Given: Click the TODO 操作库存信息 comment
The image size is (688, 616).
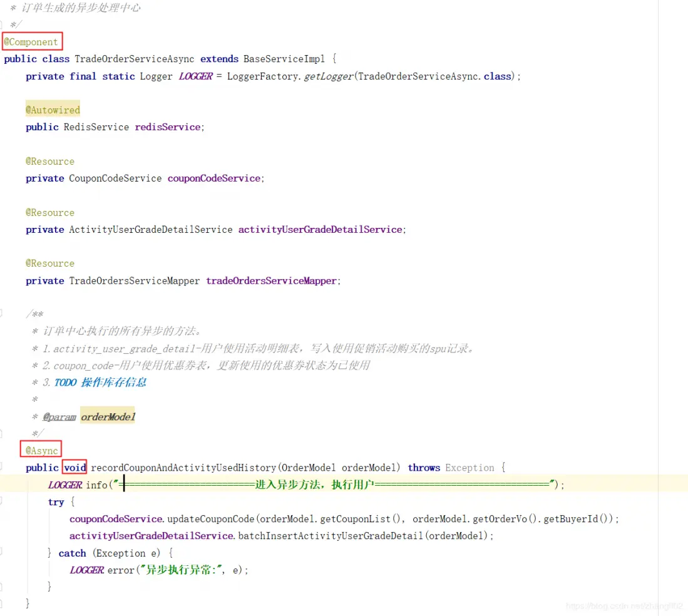Looking at the screenshot, I should coord(100,382).
